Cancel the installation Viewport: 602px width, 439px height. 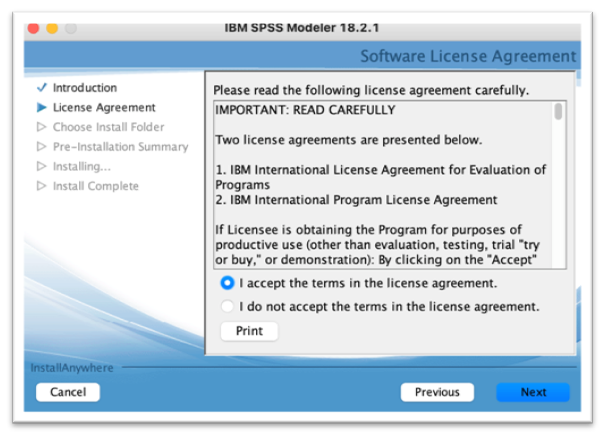click(68, 392)
